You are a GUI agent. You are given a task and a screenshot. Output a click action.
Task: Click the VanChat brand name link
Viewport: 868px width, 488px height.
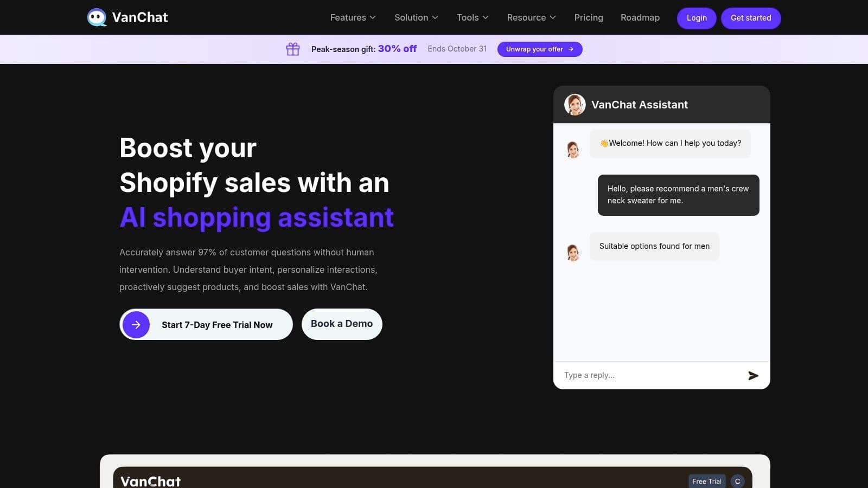[x=140, y=17]
